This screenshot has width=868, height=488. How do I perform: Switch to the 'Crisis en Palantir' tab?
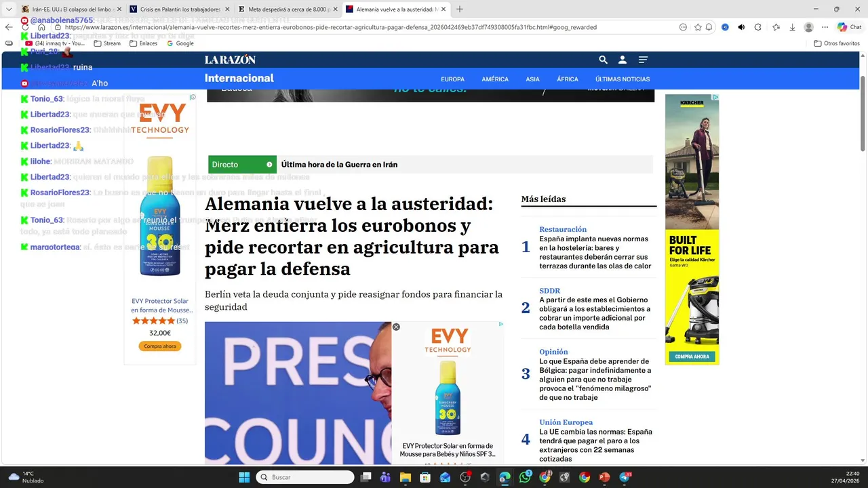pos(179,9)
